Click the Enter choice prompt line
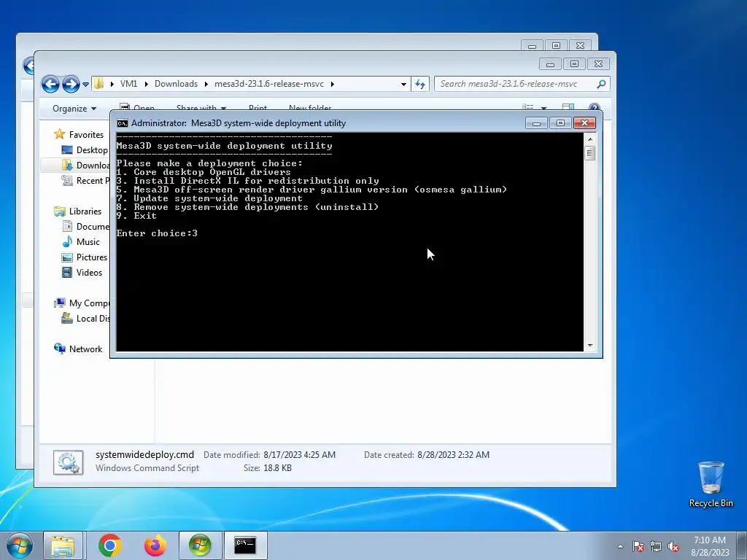 tap(157, 233)
